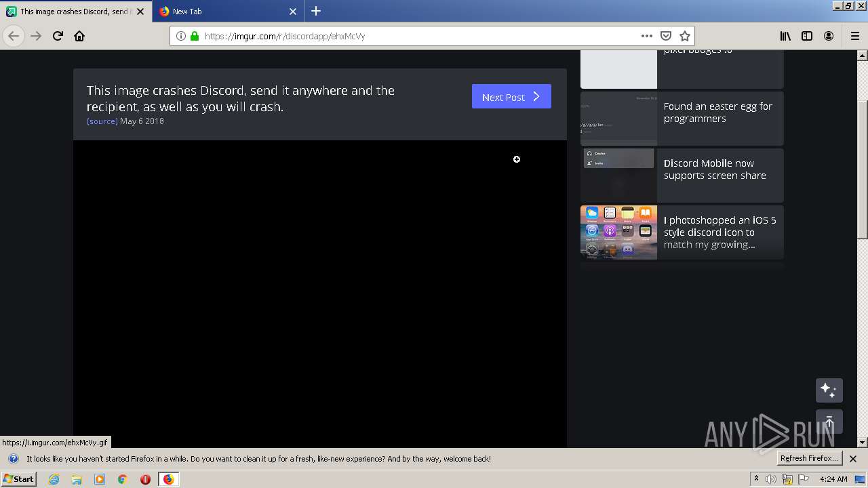
Task: Click the network tray icon
Action: (x=787, y=479)
